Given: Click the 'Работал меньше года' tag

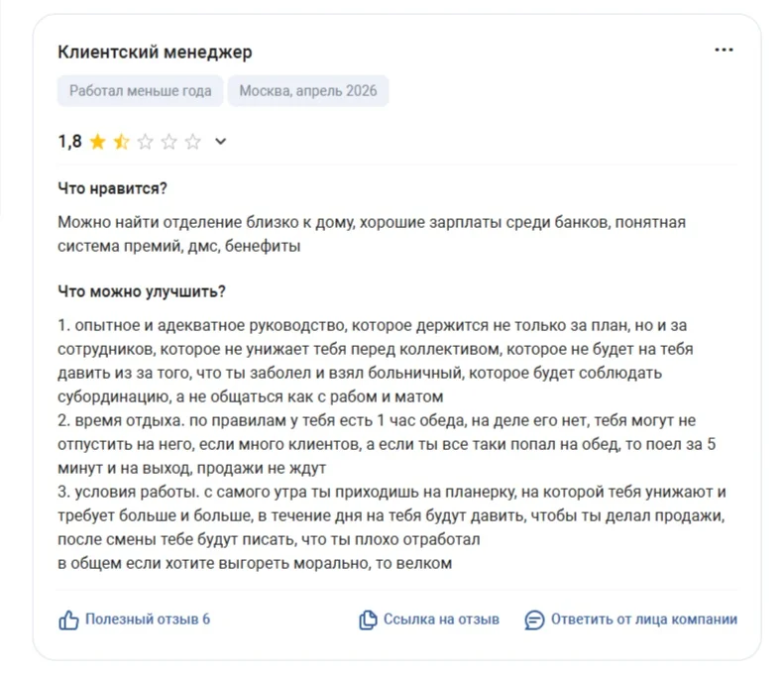Looking at the screenshot, I should pos(141,91).
